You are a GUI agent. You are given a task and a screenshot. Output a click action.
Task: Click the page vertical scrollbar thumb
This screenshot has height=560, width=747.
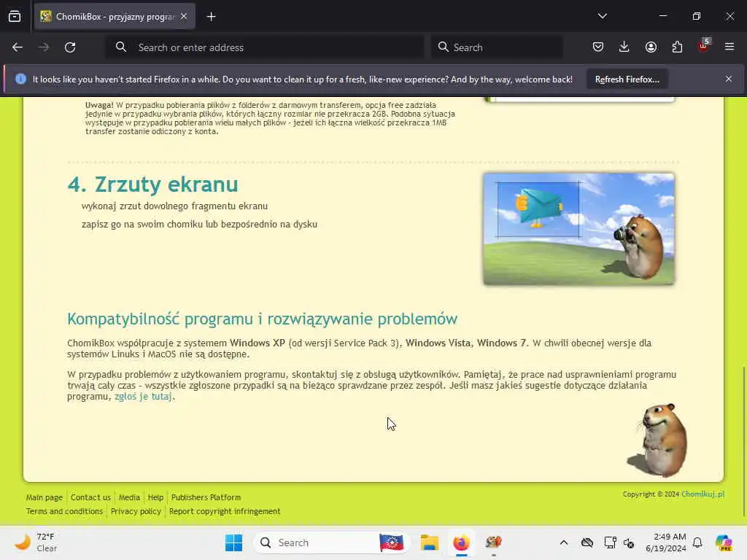click(743, 440)
